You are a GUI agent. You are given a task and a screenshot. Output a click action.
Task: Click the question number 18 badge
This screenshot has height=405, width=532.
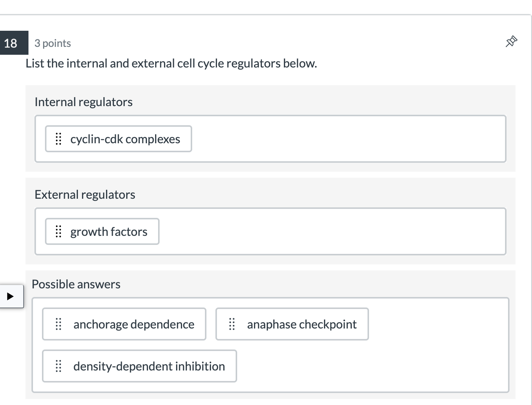pyautogui.click(x=11, y=43)
